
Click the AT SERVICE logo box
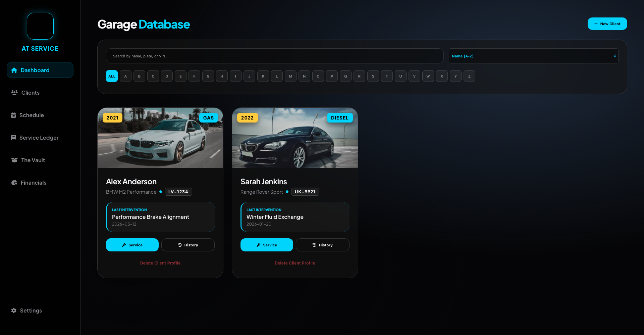[x=40, y=26]
